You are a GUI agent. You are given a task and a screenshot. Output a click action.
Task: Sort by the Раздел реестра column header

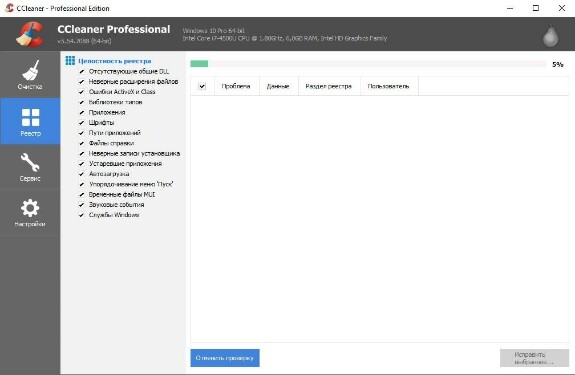point(329,87)
